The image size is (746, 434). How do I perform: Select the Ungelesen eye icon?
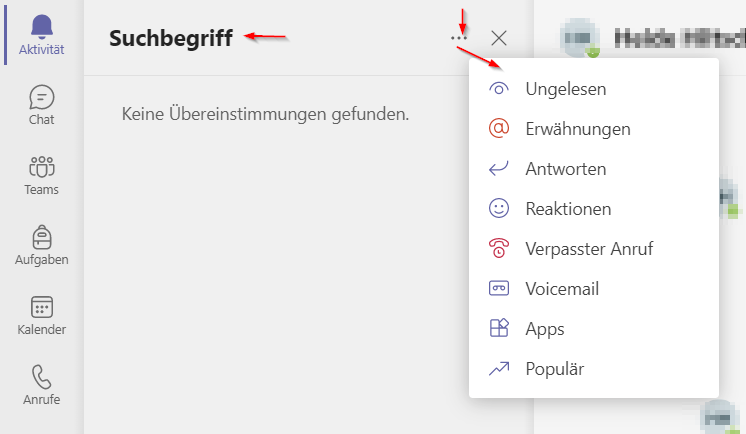pos(499,89)
